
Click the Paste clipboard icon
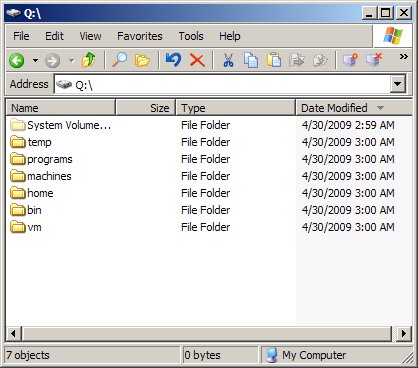[x=274, y=60]
